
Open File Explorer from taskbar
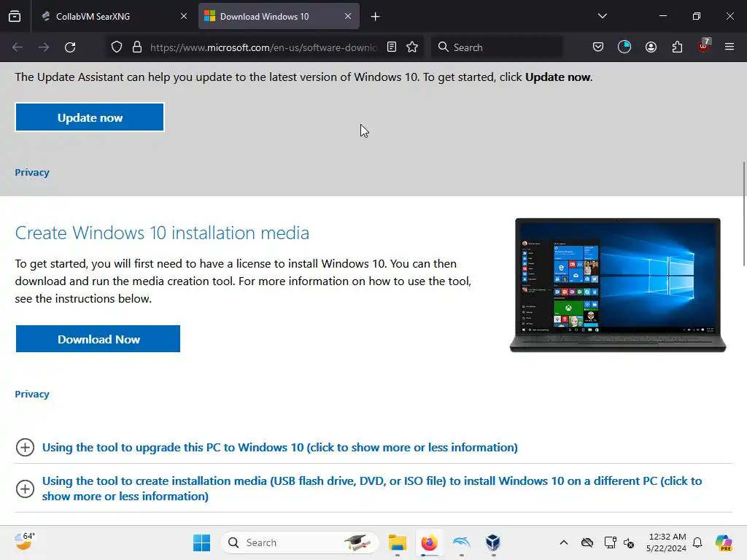point(398,542)
